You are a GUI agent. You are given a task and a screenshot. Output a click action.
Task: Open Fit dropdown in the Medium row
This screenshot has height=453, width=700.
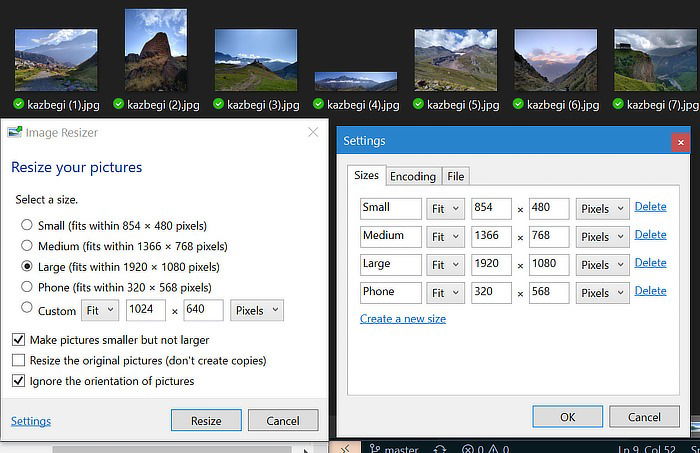[445, 237]
